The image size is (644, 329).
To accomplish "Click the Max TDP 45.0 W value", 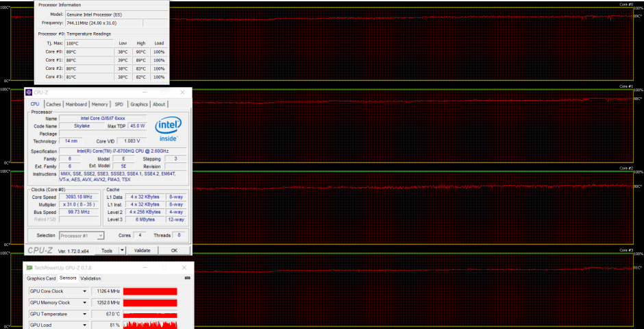I will [137, 126].
